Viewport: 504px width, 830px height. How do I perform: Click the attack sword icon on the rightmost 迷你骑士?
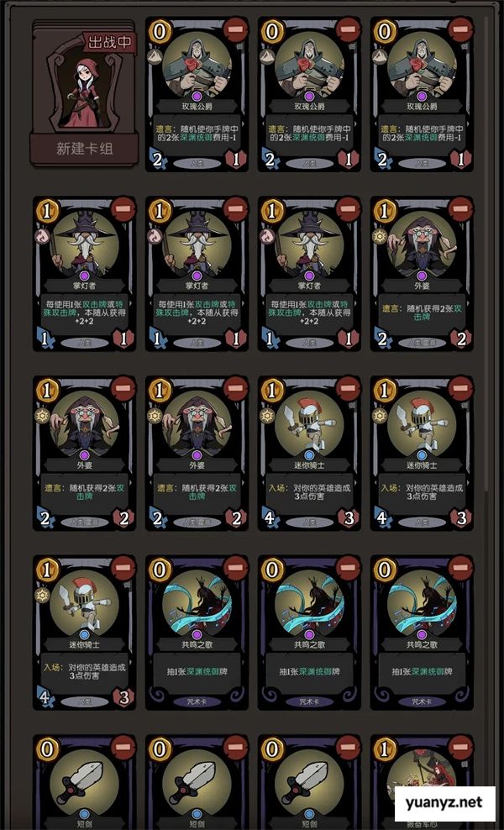[x=383, y=517]
